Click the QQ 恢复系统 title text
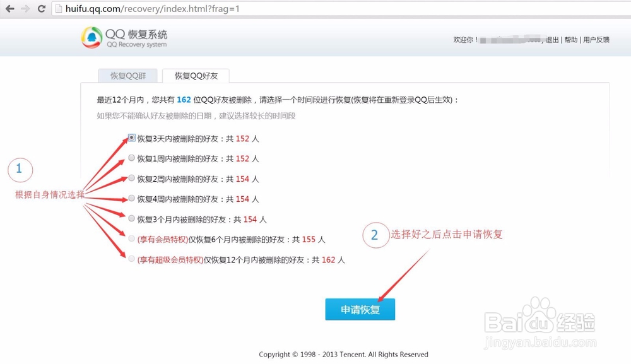 136,34
